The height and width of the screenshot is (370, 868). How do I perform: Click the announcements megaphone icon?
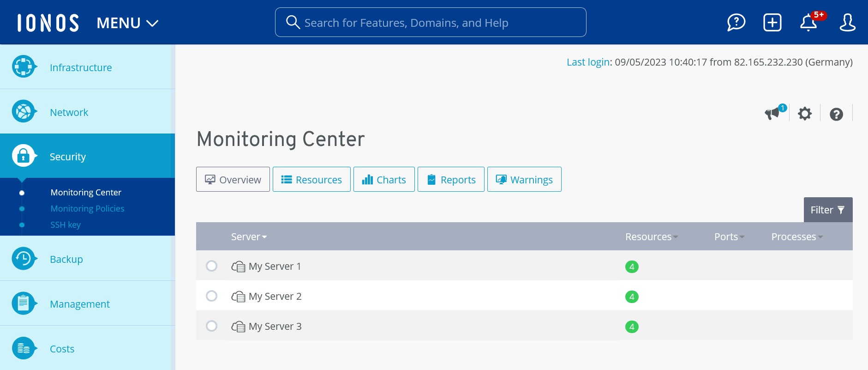click(x=772, y=114)
